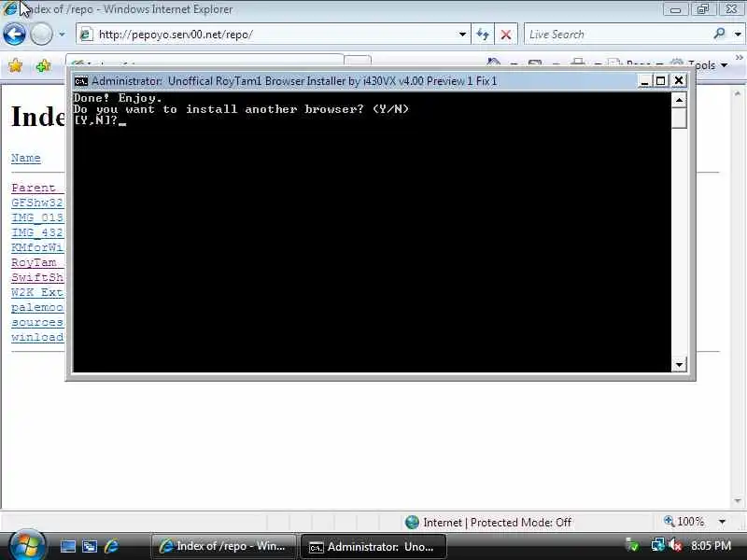747x560 pixels.
Task: Open the IMG_432 file link
Action: tap(37, 232)
